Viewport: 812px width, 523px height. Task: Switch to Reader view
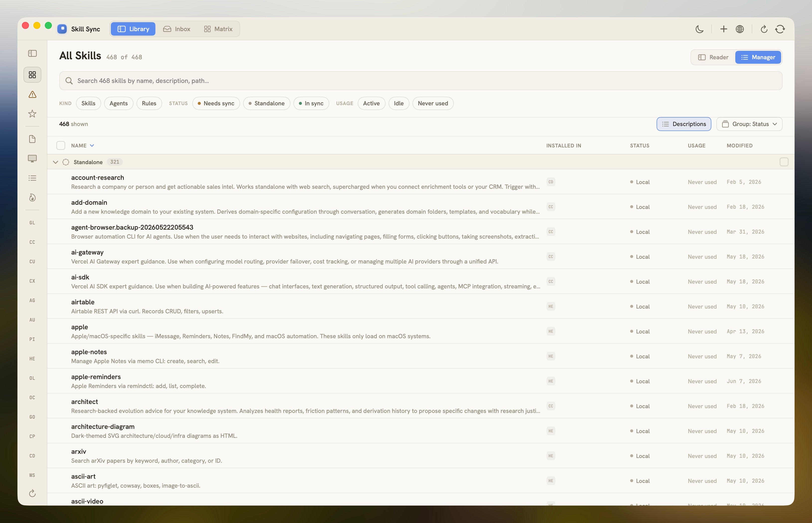(713, 57)
